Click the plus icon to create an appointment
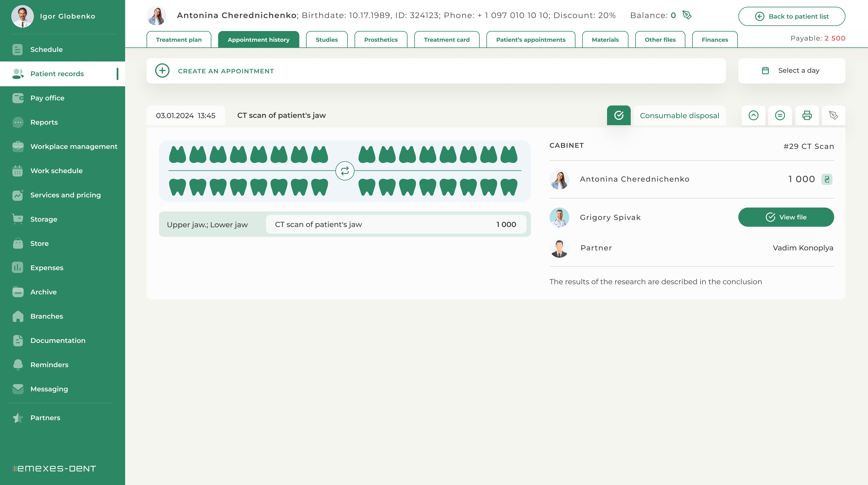The width and height of the screenshot is (868, 485). [x=162, y=71]
